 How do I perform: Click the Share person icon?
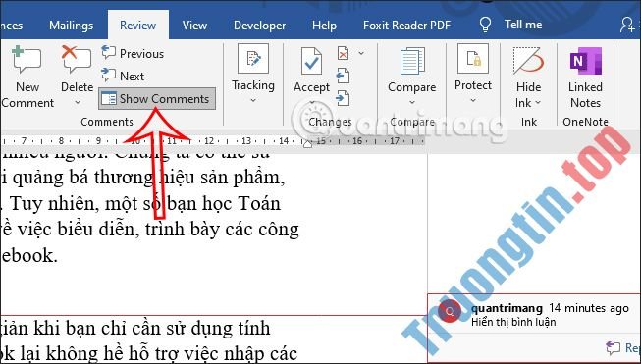627,25
